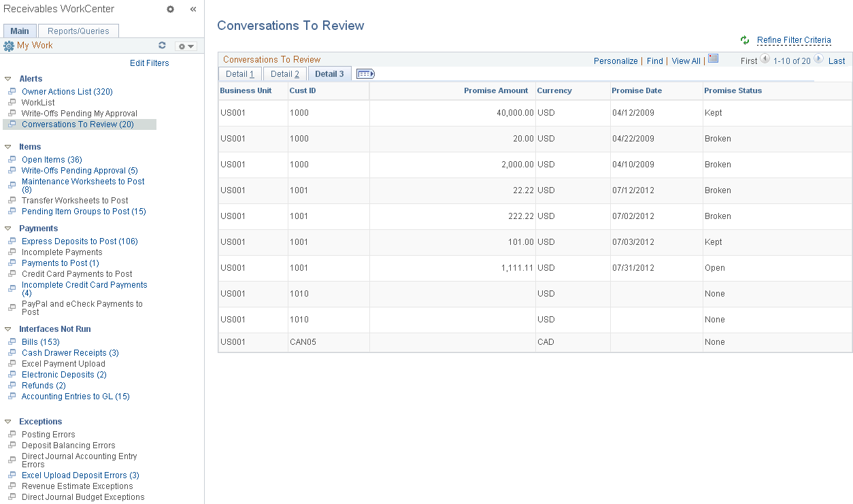The height and width of the screenshot is (504, 853).
Task: Click View All in the grid header
Action: [686, 61]
